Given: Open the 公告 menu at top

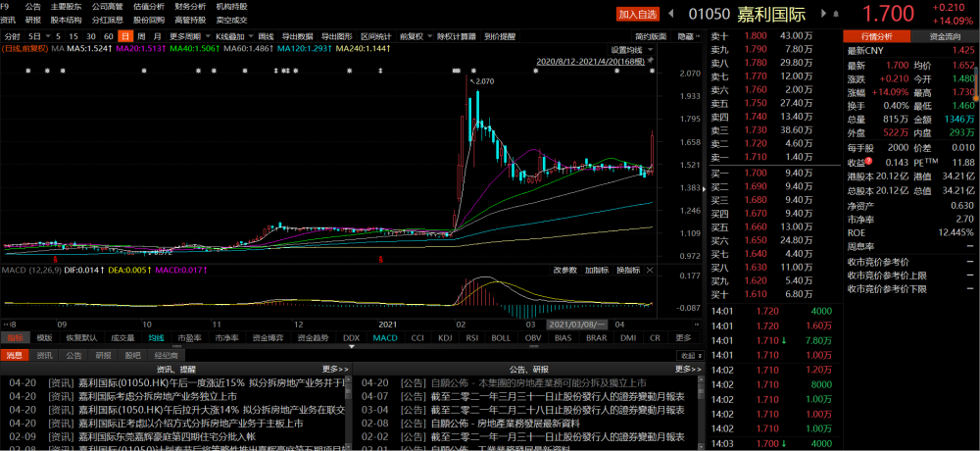Looking at the screenshot, I should pos(33,6).
